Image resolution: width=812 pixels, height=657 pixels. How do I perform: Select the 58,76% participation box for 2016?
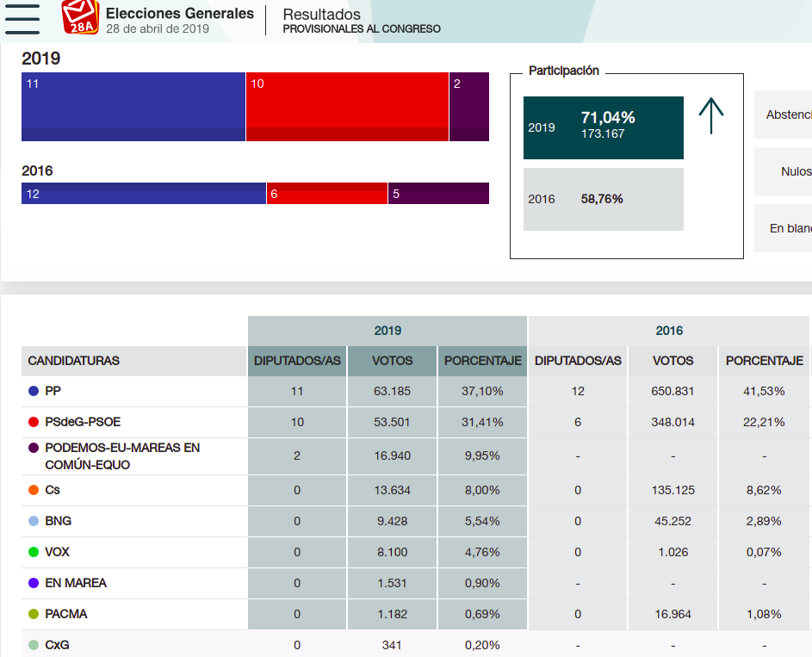(603, 199)
